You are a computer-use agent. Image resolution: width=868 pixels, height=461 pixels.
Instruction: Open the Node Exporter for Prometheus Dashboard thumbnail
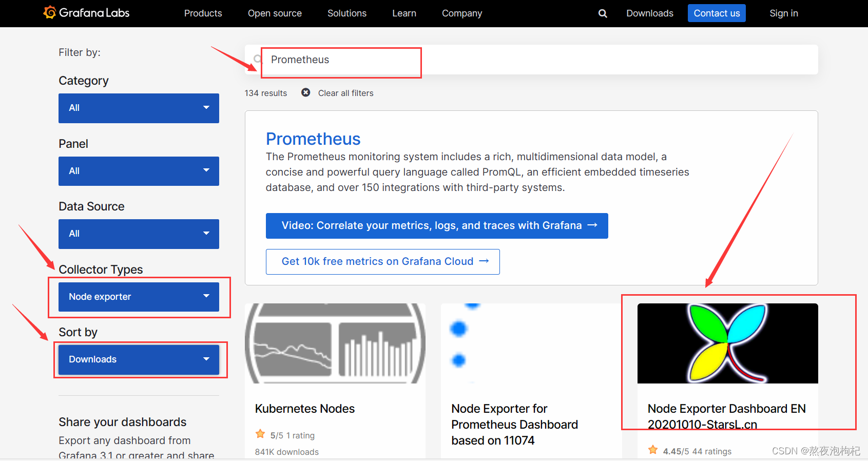(531, 343)
